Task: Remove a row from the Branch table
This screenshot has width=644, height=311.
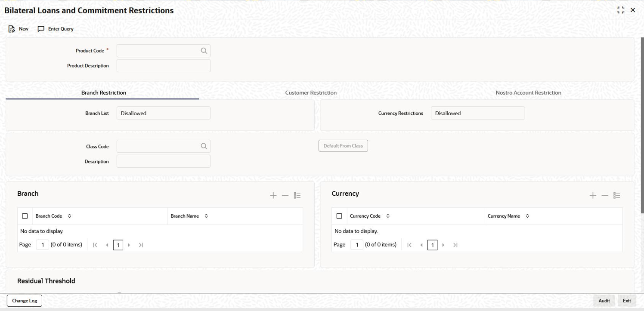Action: (x=285, y=195)
